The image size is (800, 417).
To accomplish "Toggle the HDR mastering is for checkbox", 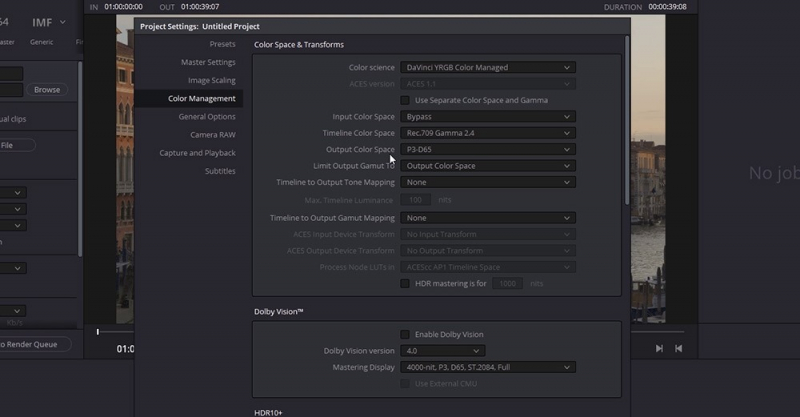I will click(405, 283).
